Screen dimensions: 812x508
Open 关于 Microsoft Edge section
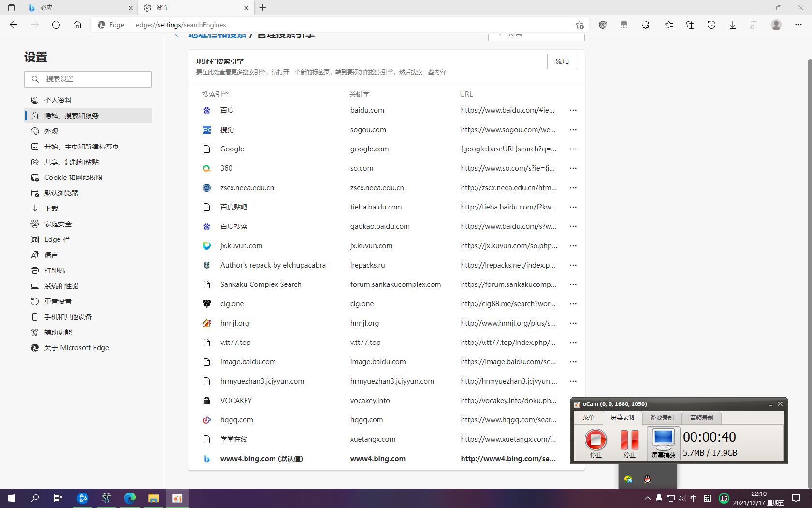tap(88, 348)
